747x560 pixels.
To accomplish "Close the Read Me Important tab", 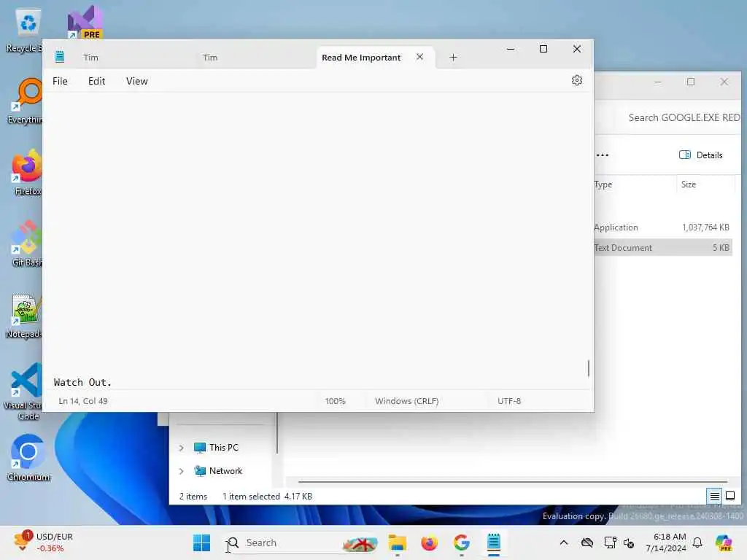I will point(419,57).
